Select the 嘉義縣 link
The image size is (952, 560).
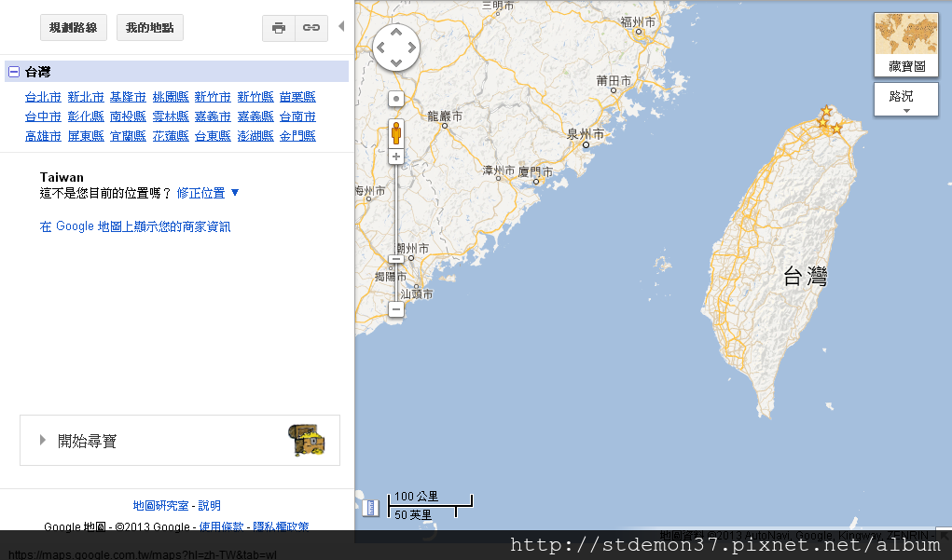point(255,116)
